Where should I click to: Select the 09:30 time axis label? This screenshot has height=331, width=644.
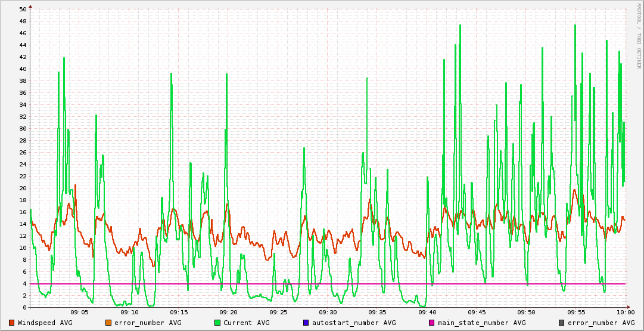tap(328, 312)
